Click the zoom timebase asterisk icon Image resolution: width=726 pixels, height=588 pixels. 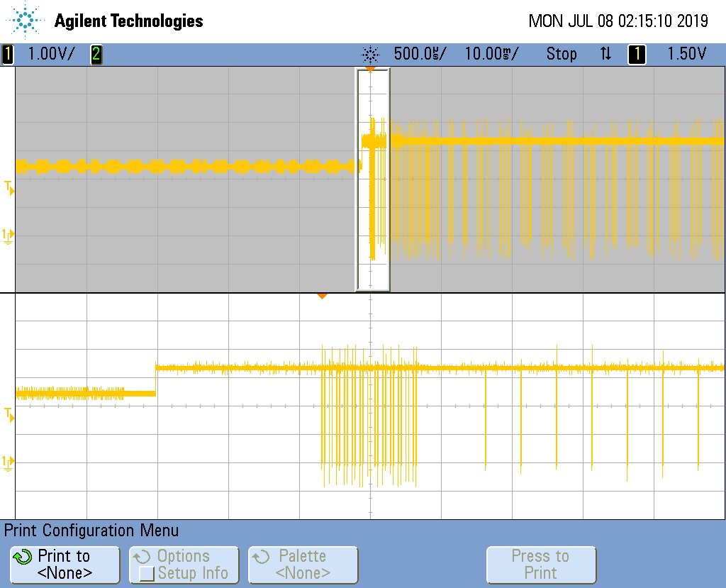370,55
